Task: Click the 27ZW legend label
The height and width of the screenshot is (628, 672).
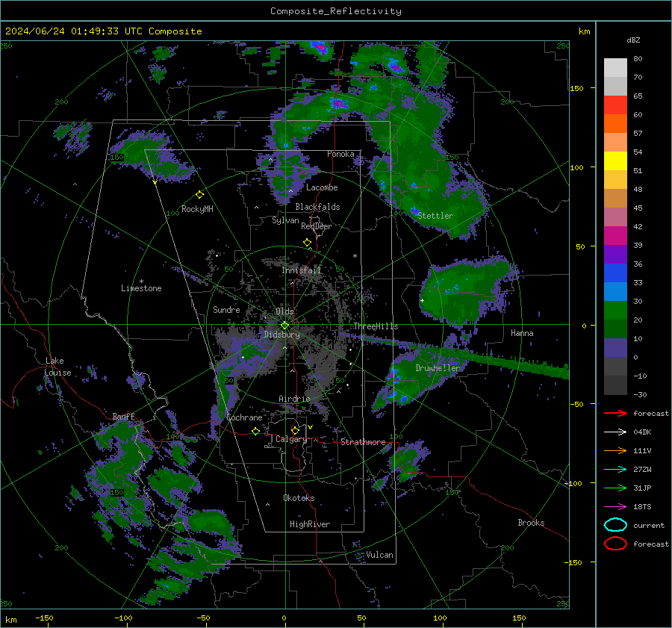Action: tap(642, 470)
